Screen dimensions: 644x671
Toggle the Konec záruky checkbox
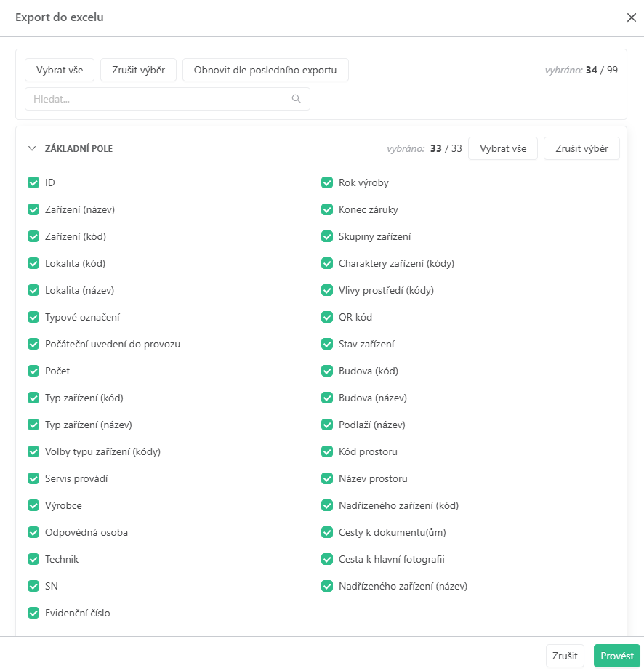pyautogui.click(x=327, y=209)
